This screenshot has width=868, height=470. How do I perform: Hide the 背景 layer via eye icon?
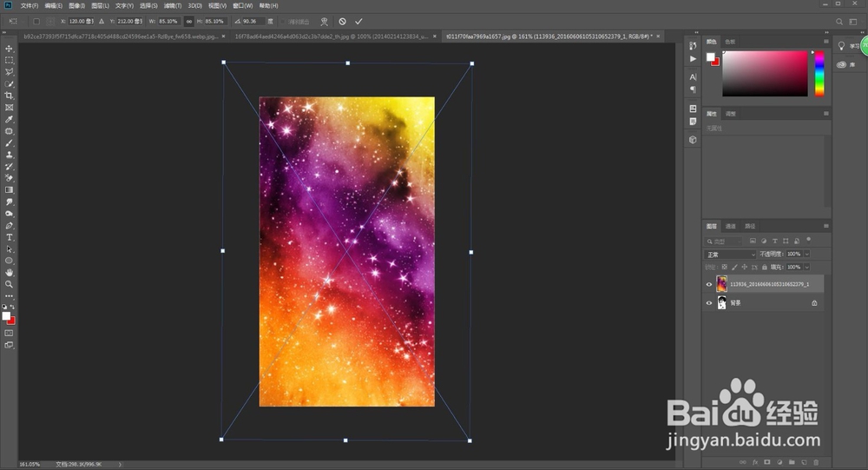(x=709, y=303)
